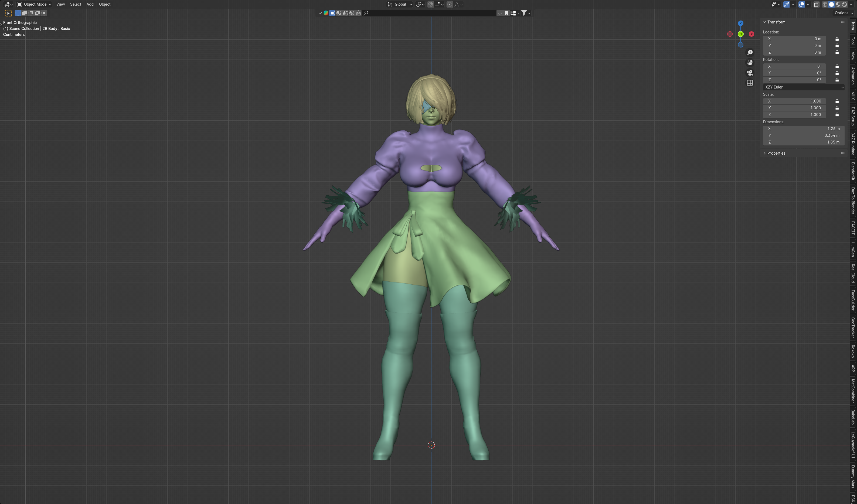Click the Location Y value field
This screenshot has height=504, width=857.
[x=794, y=46]
